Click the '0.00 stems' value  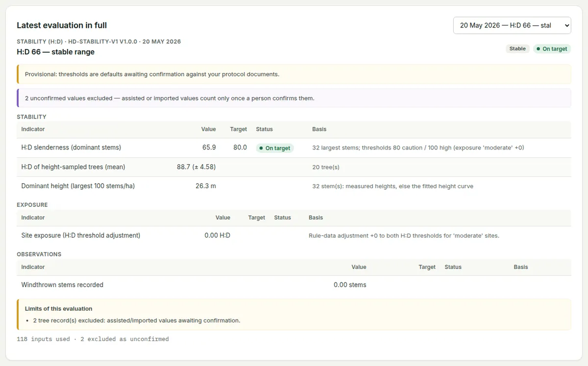click(x=350, y=285)
